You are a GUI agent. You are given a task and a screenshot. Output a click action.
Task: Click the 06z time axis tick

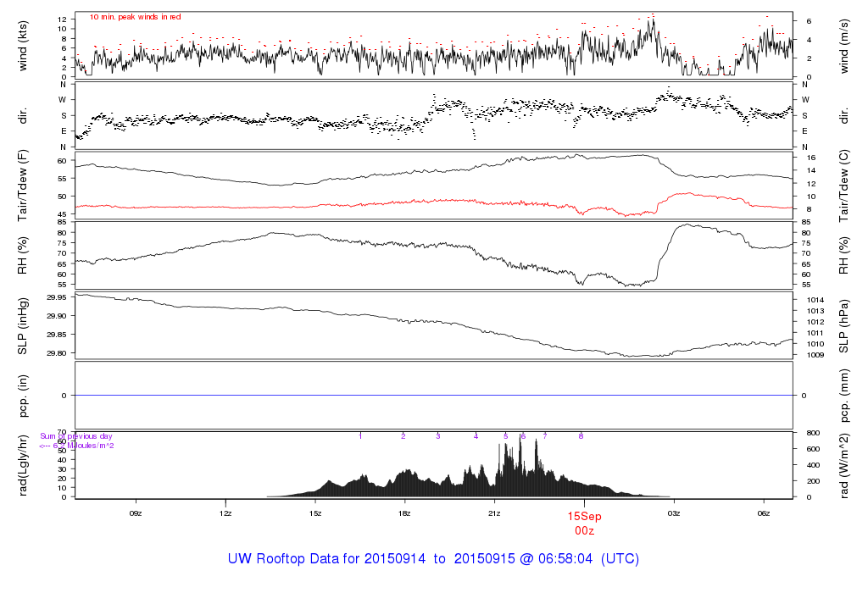pyautogui.click(x=764, y=513)
